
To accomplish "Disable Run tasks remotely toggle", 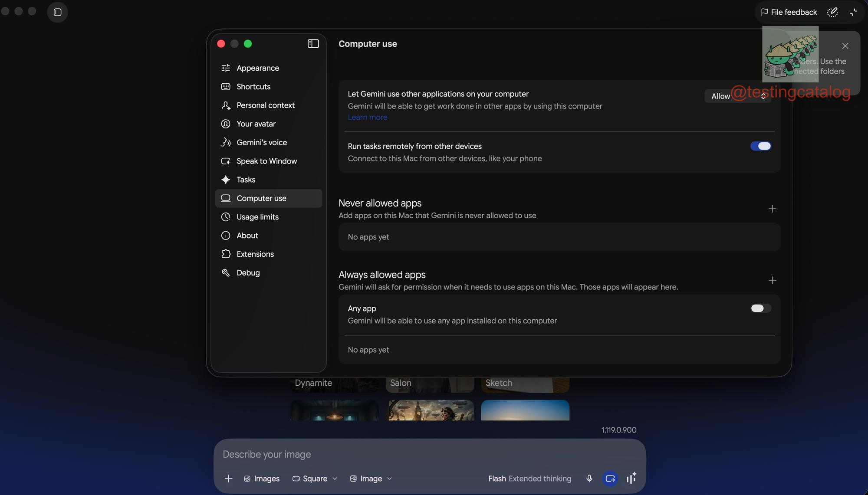I will tap(760, 146).
